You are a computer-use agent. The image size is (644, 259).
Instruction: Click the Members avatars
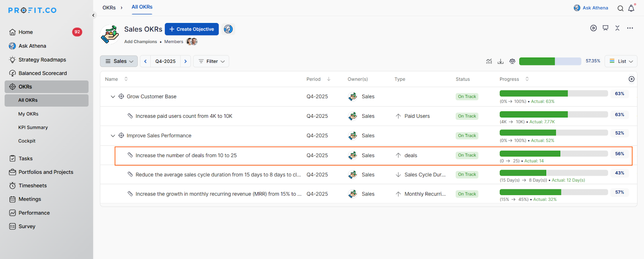click(192, 41)
